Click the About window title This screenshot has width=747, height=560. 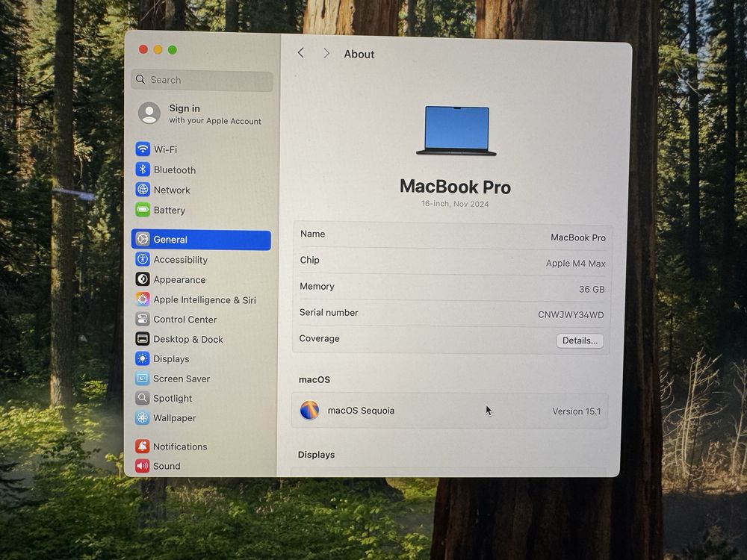(359, 55)
